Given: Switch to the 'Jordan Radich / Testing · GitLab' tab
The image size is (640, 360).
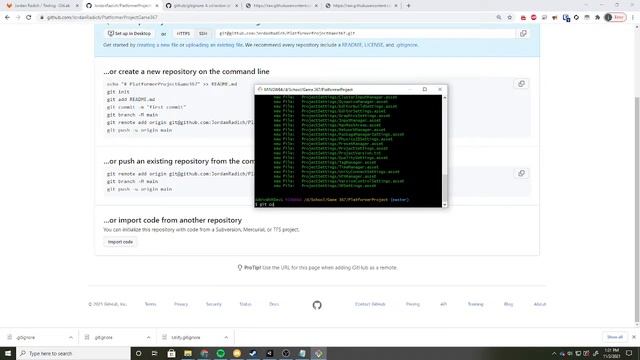Looking at the screenshot, I should 41,6.
